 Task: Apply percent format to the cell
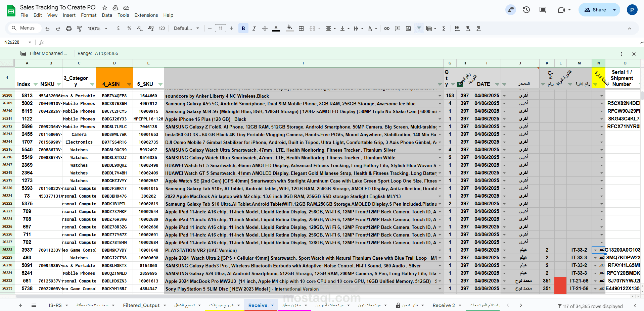(129, 29)
